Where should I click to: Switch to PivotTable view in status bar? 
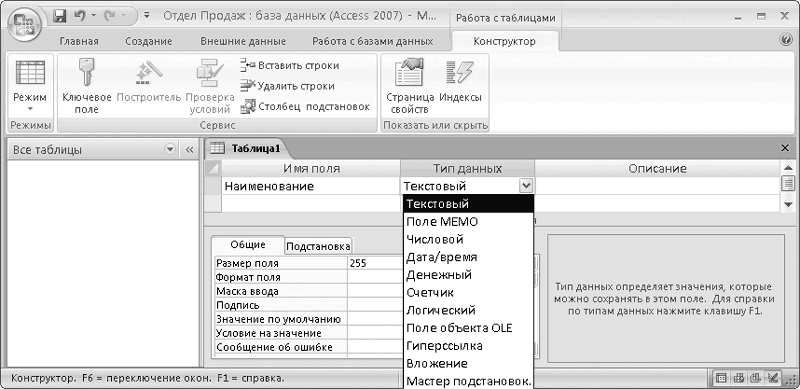pyautogui.click(x=738, y=378)
